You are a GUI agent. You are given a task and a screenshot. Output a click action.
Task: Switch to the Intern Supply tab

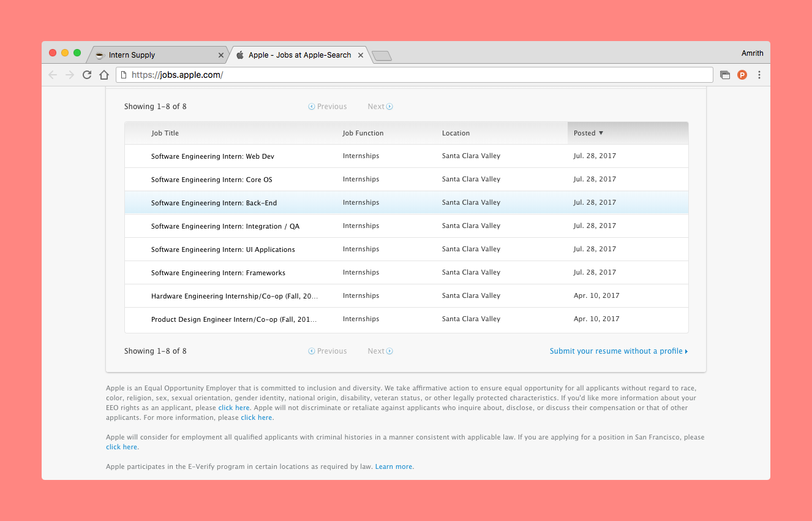(158, 55)
